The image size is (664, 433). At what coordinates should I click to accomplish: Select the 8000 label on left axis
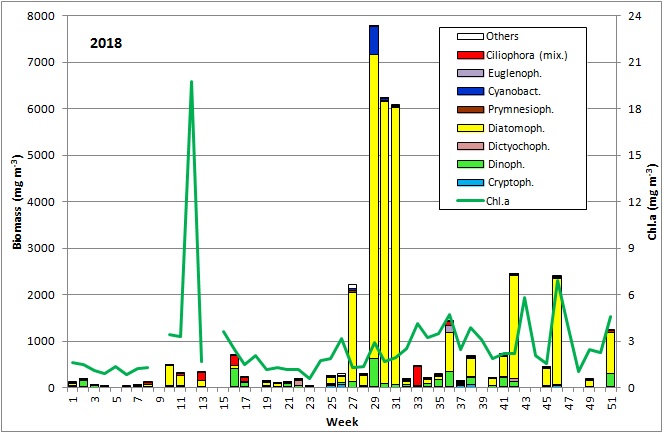coord(41,16)
